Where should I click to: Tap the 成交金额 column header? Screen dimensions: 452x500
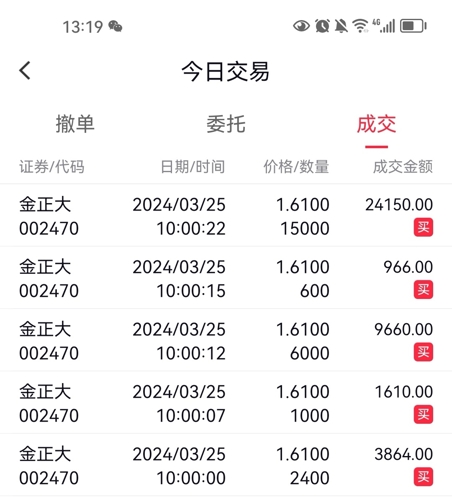(403, 167)
